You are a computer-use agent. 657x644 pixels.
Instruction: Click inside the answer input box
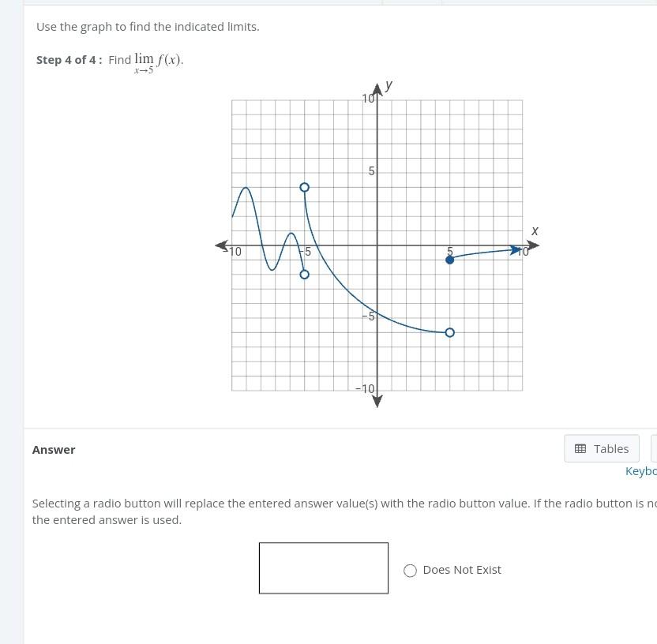pos(324,567)
